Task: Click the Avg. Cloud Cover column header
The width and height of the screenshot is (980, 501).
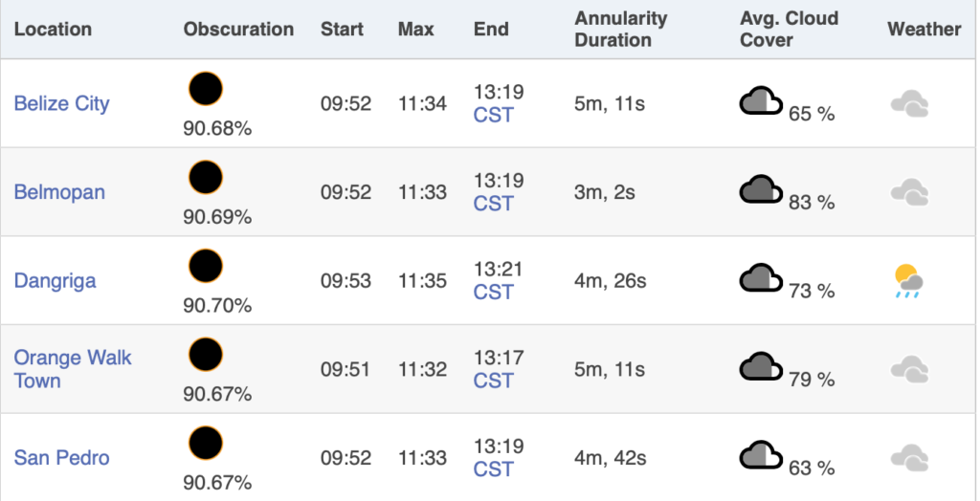Action: [789, 30]
